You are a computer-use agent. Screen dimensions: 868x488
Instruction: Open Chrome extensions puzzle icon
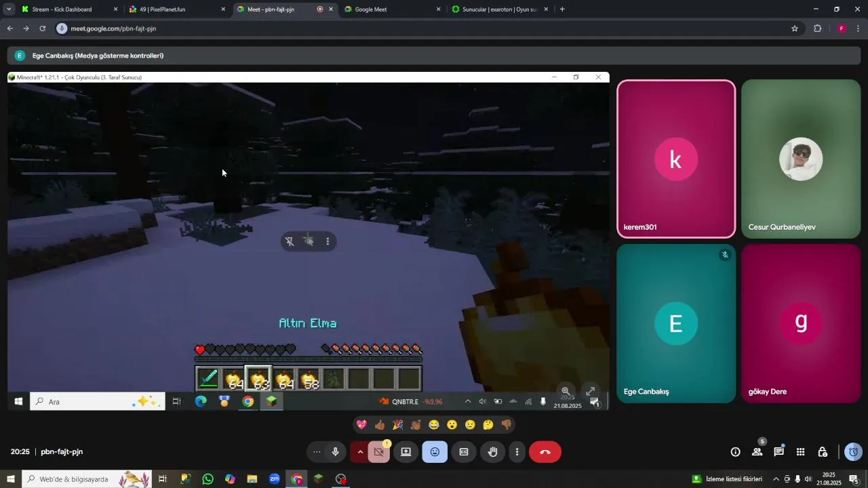[x=817, y=28]
